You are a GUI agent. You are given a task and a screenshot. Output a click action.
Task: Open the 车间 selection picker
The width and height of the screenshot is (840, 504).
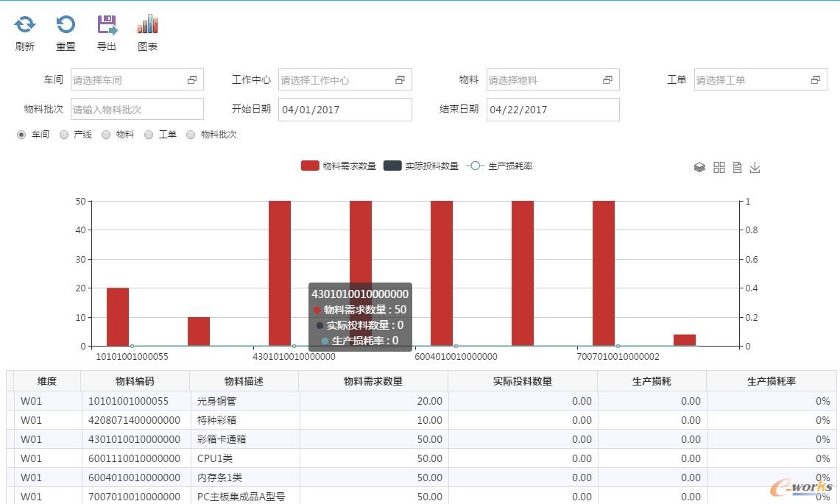tap(192, 80)
